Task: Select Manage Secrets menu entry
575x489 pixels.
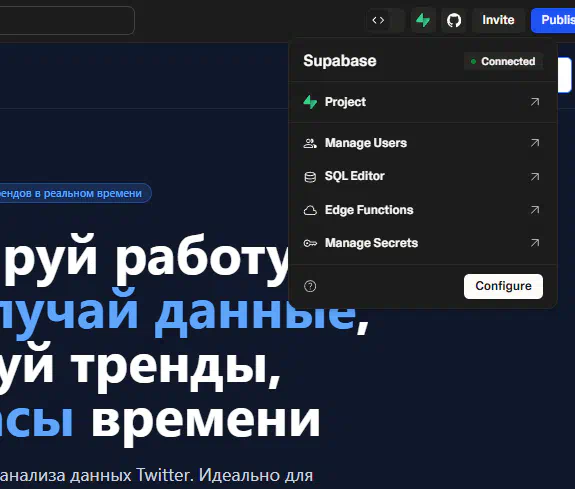Action: [423, 243]
